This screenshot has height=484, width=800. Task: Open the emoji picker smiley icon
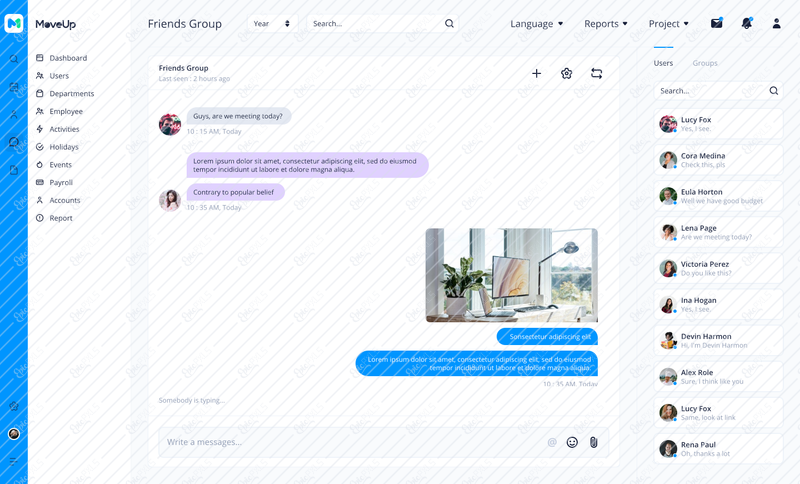[572, 442]
